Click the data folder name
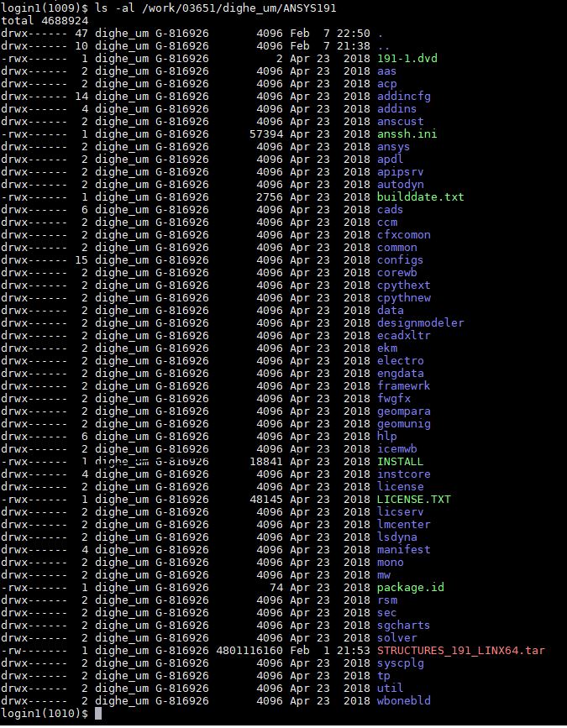Image resolution: width=567 pixels, height=728 pixels. click(x=390, y=310)
